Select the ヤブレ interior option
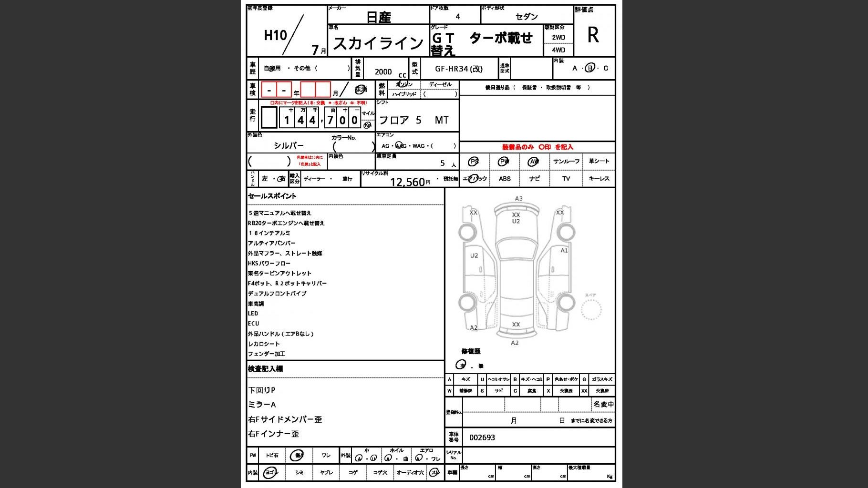 click(x=326, y=473)
